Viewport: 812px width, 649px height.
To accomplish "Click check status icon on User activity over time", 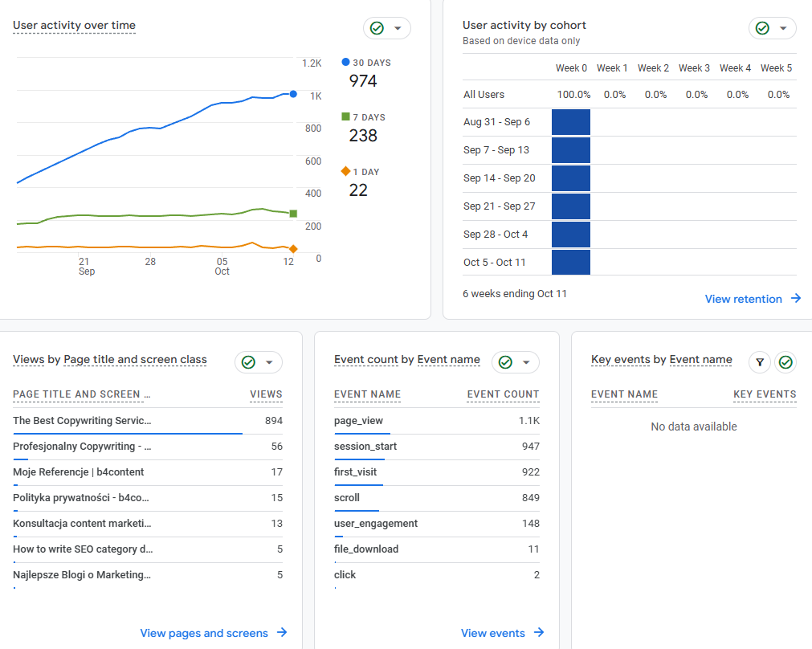I will pyautogui.click(x=377, y=28).
